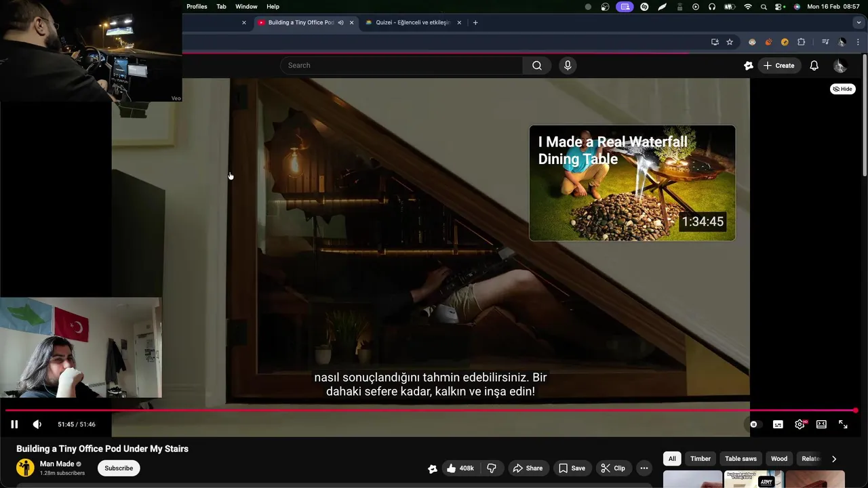The width and height of the screenshot is (868, 488).
Task: Open the Man Made channel name link
Action: pyautogui.click(x=57, y=464)
